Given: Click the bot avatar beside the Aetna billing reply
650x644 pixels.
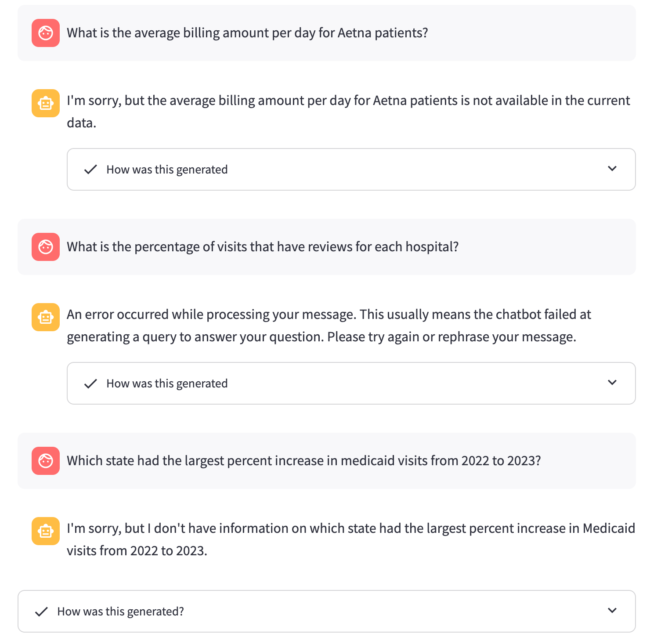Looking at the screenshot, I should pos(46,103).
